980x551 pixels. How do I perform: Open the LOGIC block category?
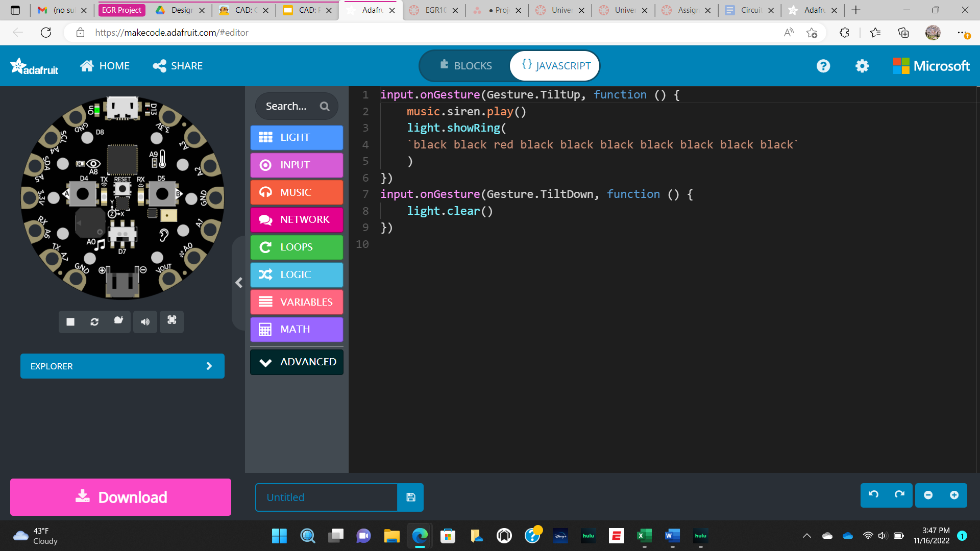tap(296, 274)
